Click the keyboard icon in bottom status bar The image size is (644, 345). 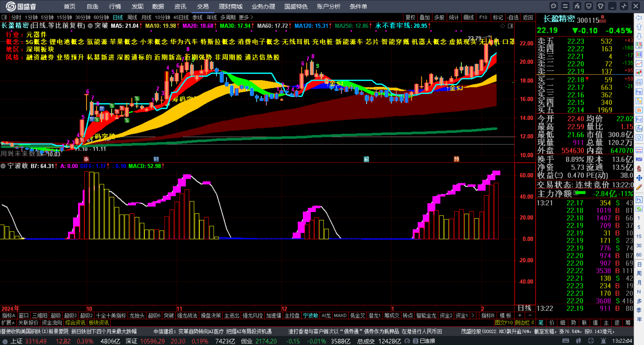click(566, 341)
